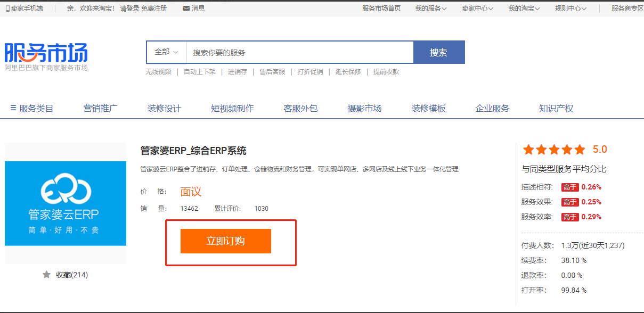Screen dimensions: 644x313
Task: Click 提前收款 suggested search link
Action: click(x=386, y=72)
